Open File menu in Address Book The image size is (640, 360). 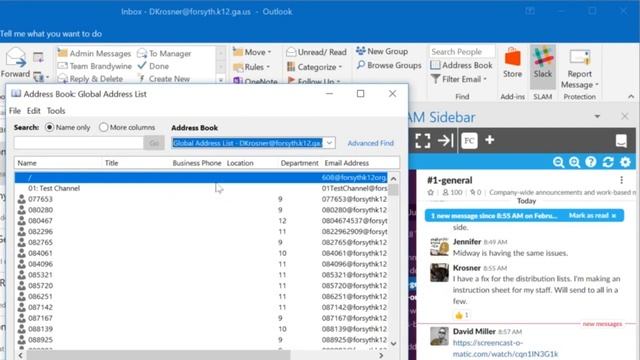[x=15, y=111]
